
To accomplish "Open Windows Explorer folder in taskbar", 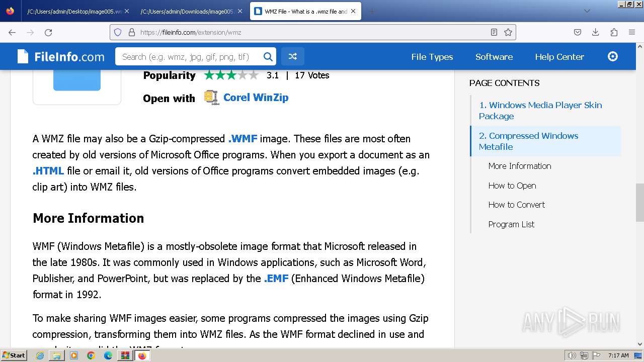I will point(57,355).
